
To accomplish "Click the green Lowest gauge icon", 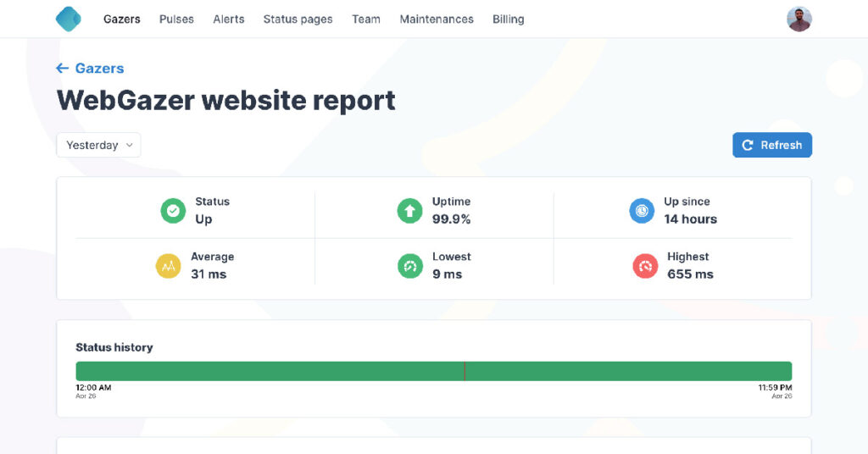I will coord(410,266).
